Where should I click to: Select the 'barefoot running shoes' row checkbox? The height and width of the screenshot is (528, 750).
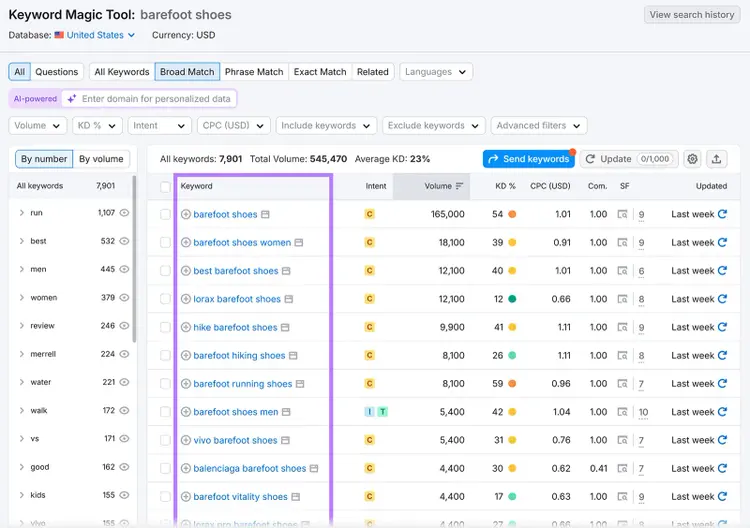pos(165,384)
